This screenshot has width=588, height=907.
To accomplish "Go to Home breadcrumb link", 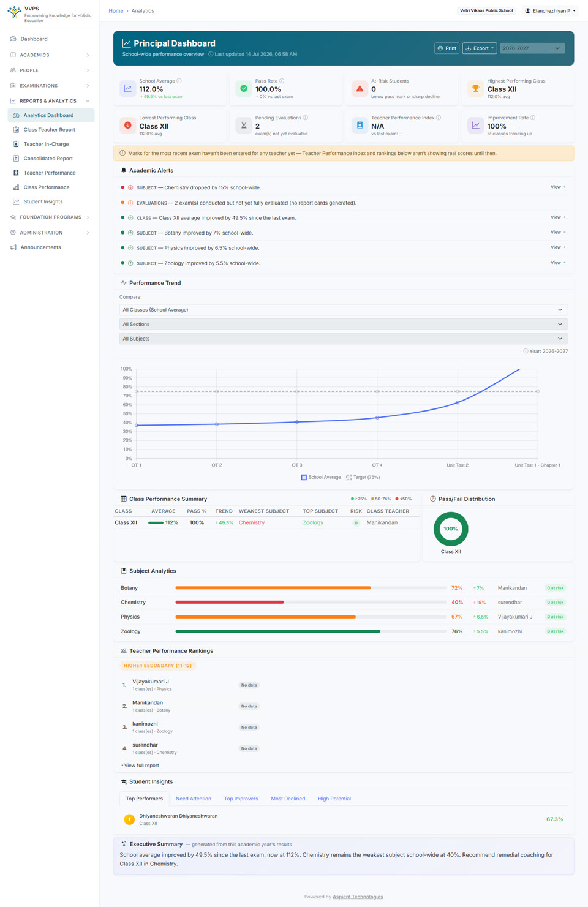I will [116, 11].
